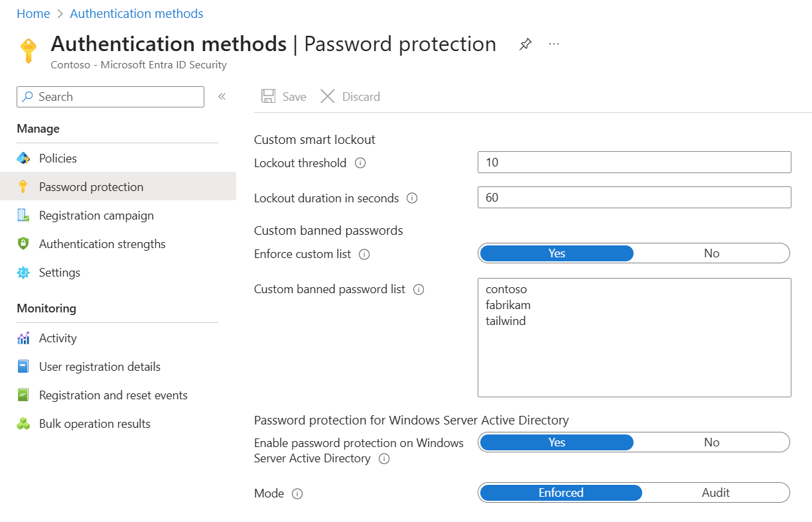This screenshot has width=812, height=522.
Task: Click the info icon next to Mode
Action: pyautogui.click(x=297, y=493)
